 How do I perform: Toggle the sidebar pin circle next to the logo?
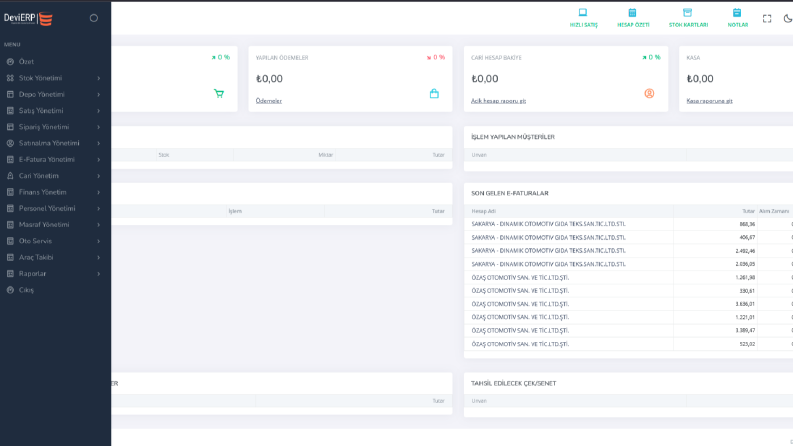tap(94, 18)
